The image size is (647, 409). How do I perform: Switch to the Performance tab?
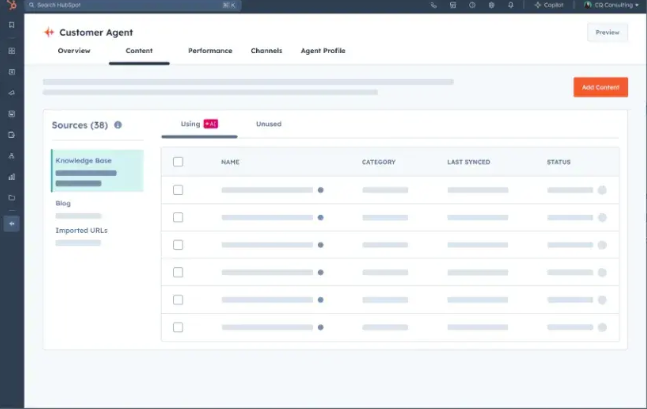pos(210,51)
